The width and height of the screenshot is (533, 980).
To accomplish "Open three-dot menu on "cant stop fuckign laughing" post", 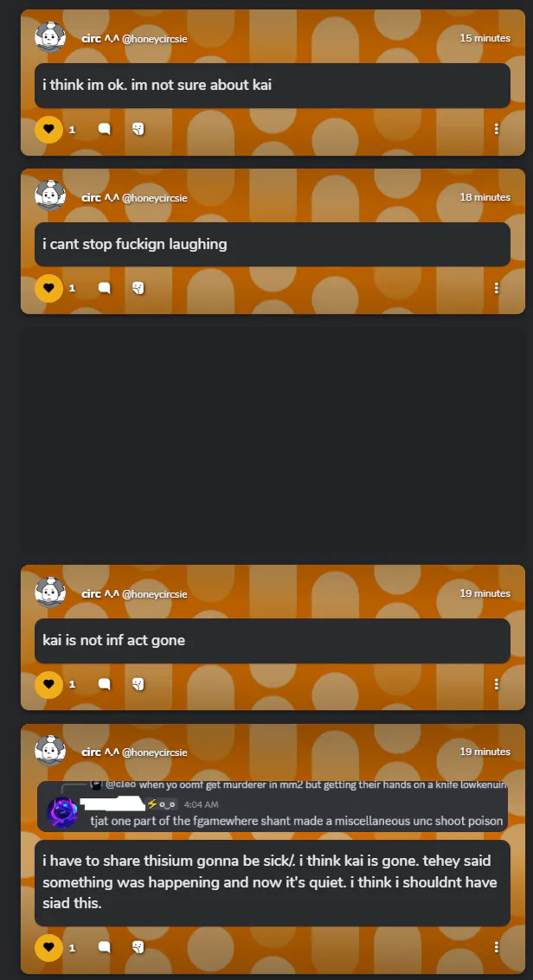I will coord(496,287).
